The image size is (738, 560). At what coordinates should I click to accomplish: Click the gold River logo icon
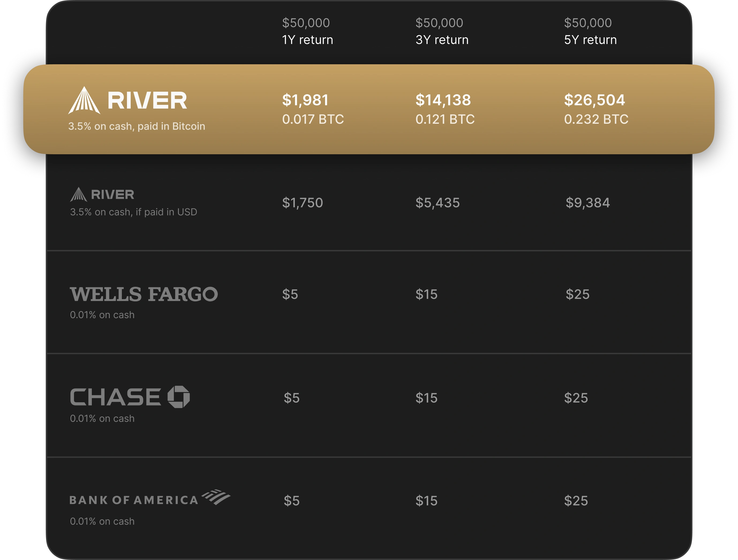point(84,100)
